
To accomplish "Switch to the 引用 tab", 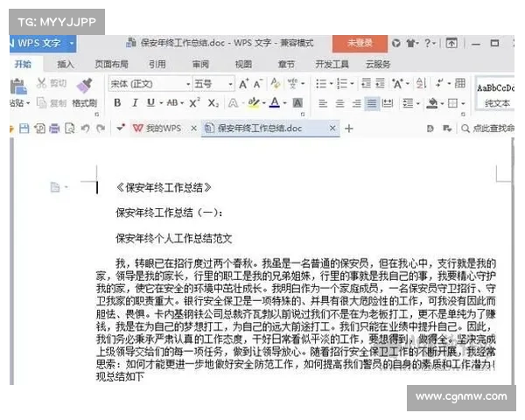I will [x=157, y=64].
